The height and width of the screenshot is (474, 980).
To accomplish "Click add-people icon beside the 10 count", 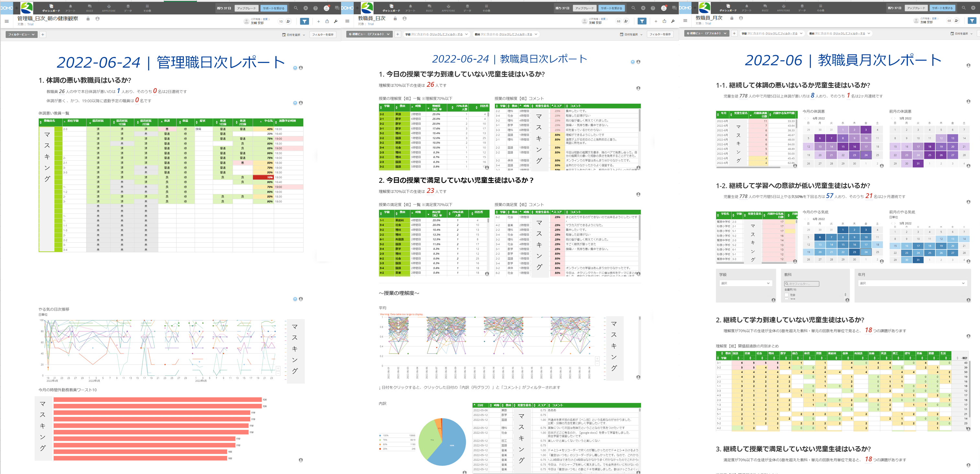I will point(288,21).
